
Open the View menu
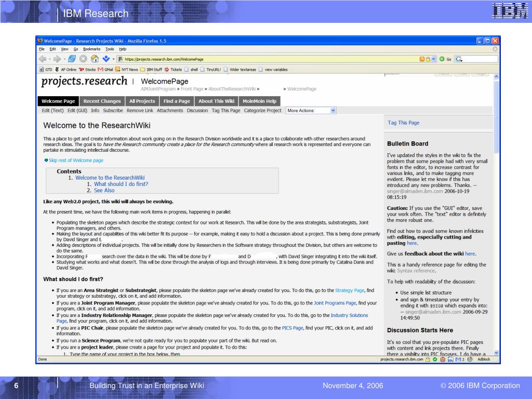coord(64,49)
